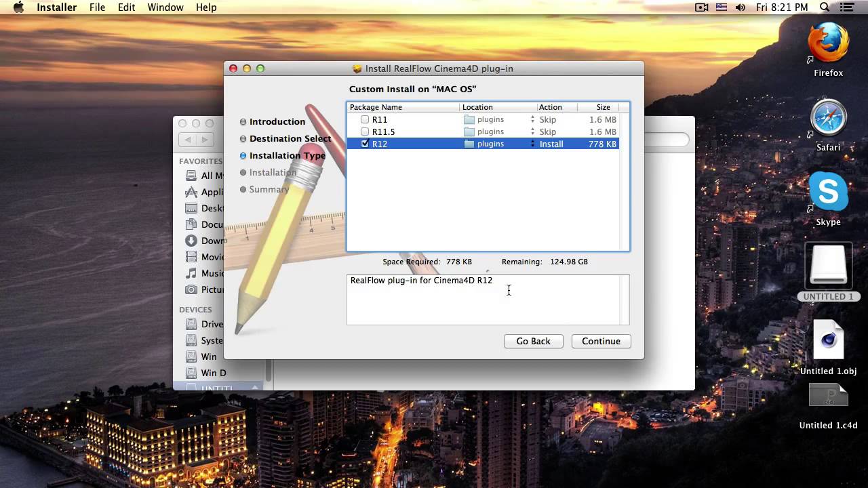Click the Fri 8:21 PM clock
The image size is (868, 488).
[782, 7]
